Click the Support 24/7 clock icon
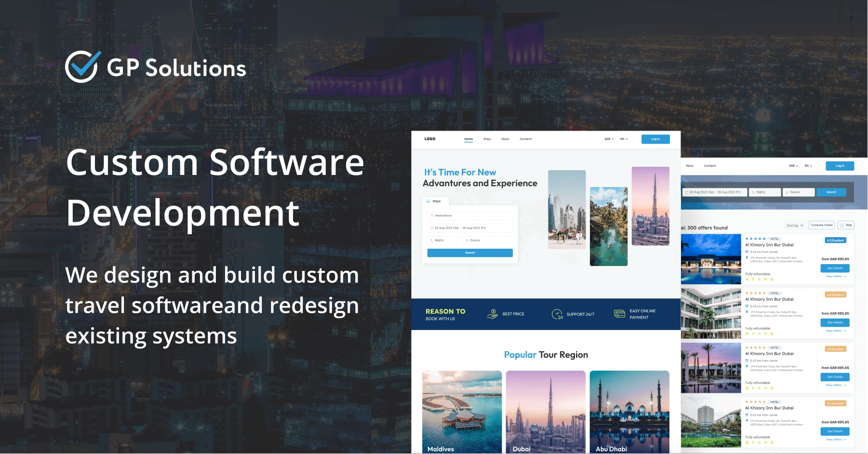 click(x=557, y=314)
